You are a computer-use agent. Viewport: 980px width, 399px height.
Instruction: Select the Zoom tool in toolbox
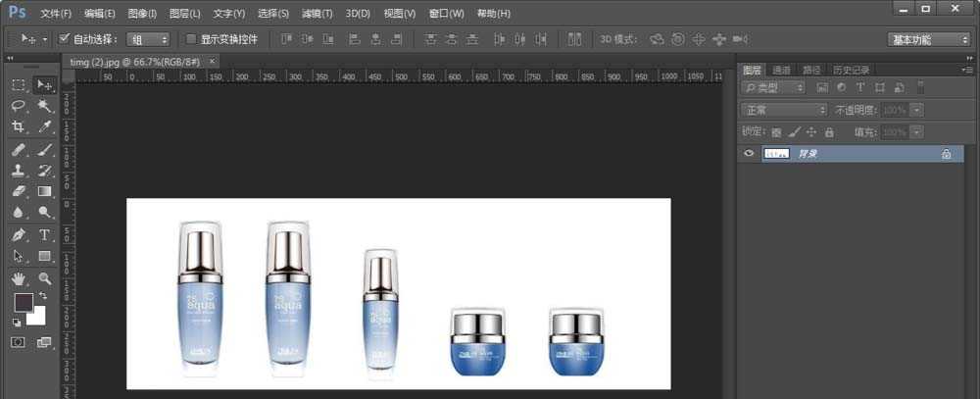45,279
